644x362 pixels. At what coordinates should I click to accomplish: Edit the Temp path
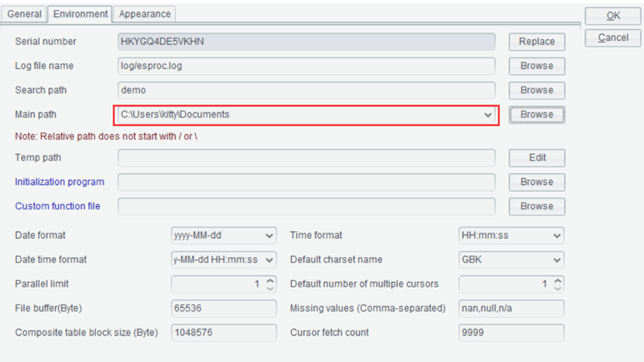point(537,158)
